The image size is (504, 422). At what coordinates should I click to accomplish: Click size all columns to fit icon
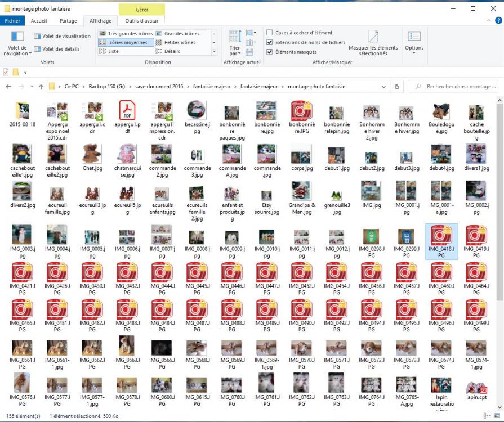(x=249, y=52)
